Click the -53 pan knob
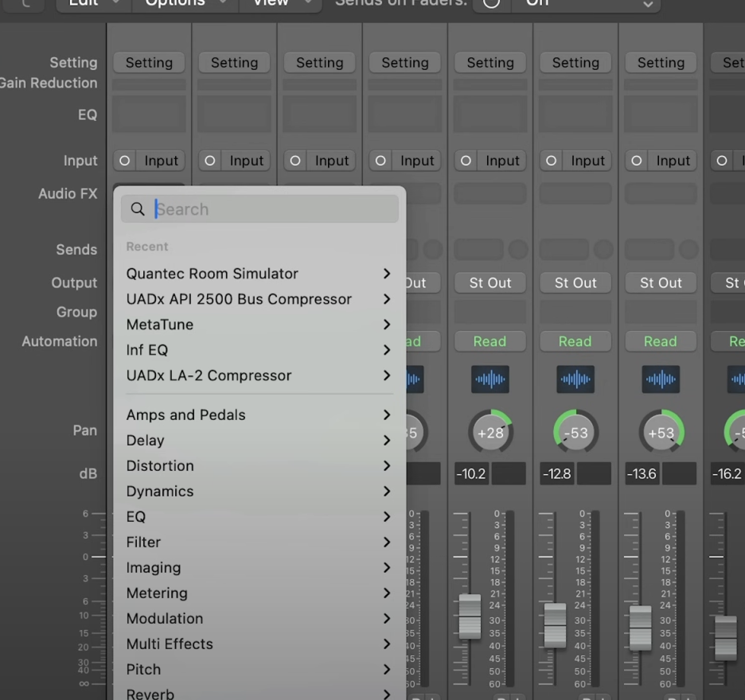The image size is (745, 700). [575, 432]
